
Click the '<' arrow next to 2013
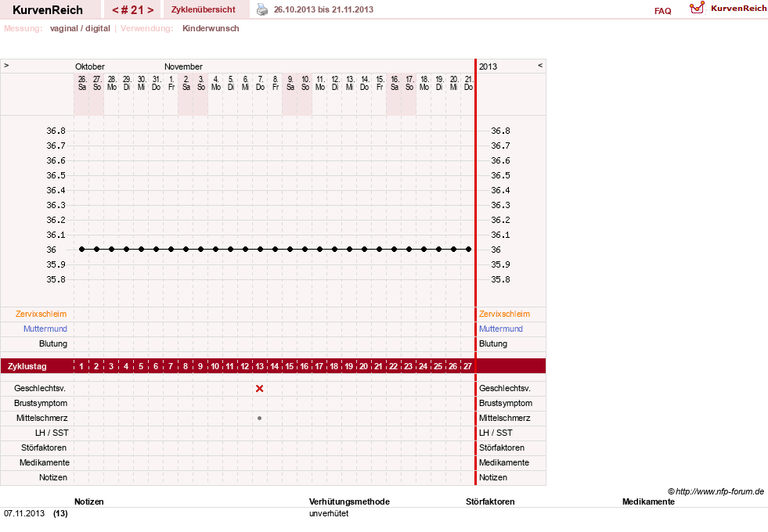click(x=540, y=65)
